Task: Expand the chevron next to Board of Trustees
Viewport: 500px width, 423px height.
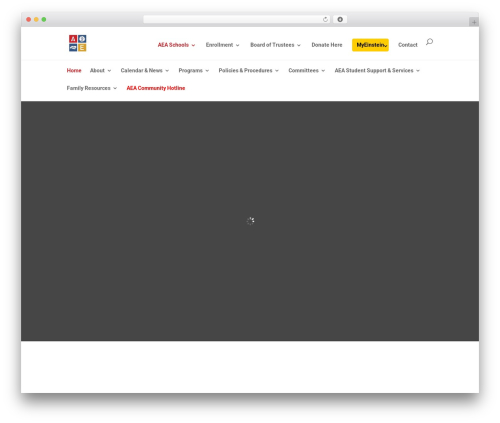Action: tap(299, 45)
